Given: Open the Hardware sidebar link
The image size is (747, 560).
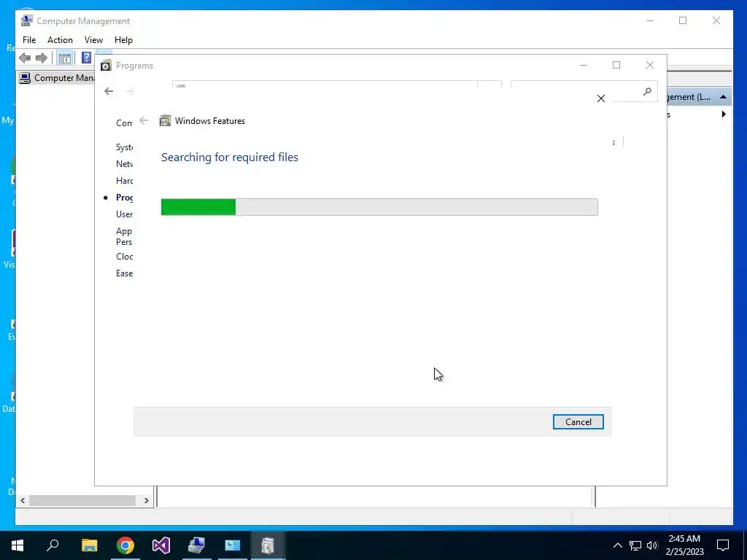Looking at the screenshot, I should (124, 181).
